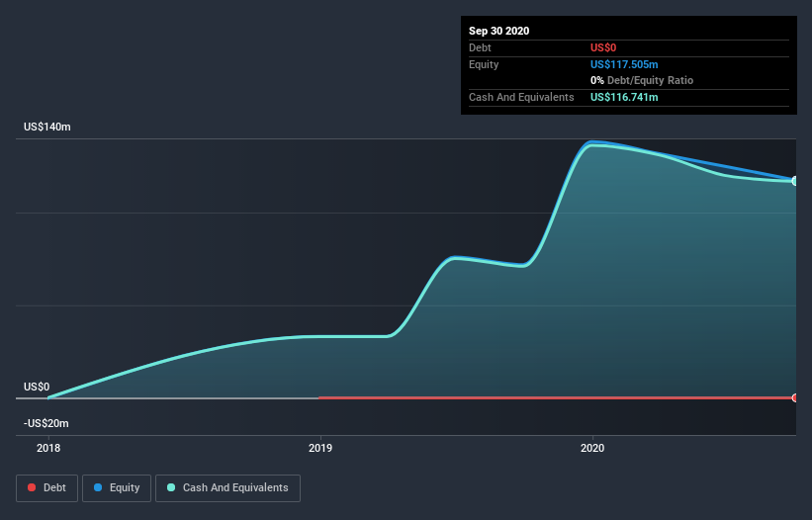Toggle the Cash And Equivalents legend button

pyautogui.click(x=227, y=488)
